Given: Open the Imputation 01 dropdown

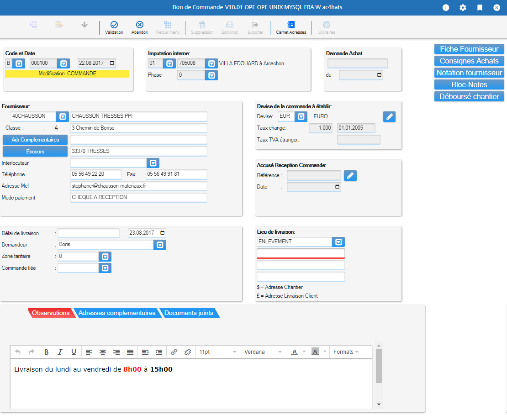Looking at the screenshot, I should (169, 63).
